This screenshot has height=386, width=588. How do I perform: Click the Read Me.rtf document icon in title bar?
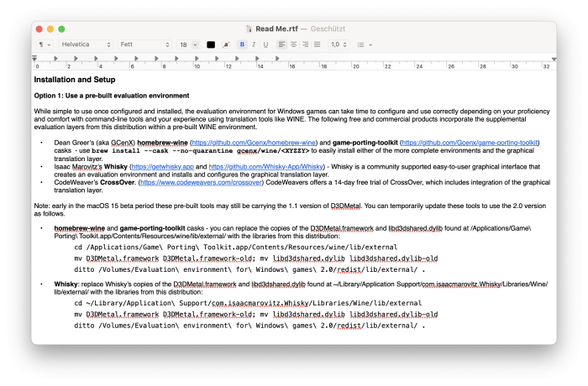pos(249,29)
